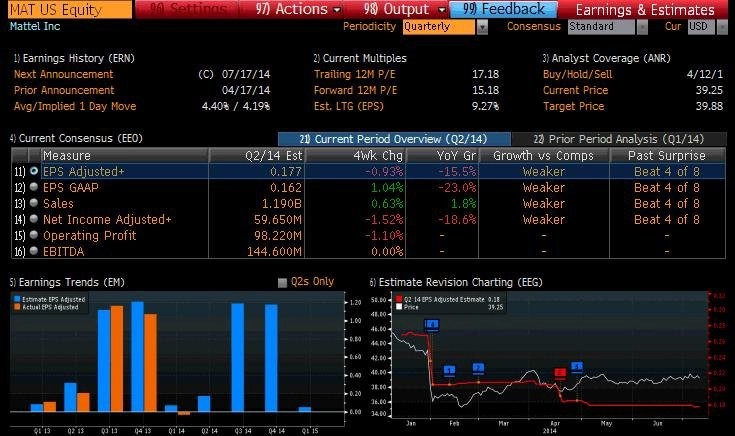This screenshot has width=735, height=436.
Task: Open Current Multiples section link
Action: 360,58
